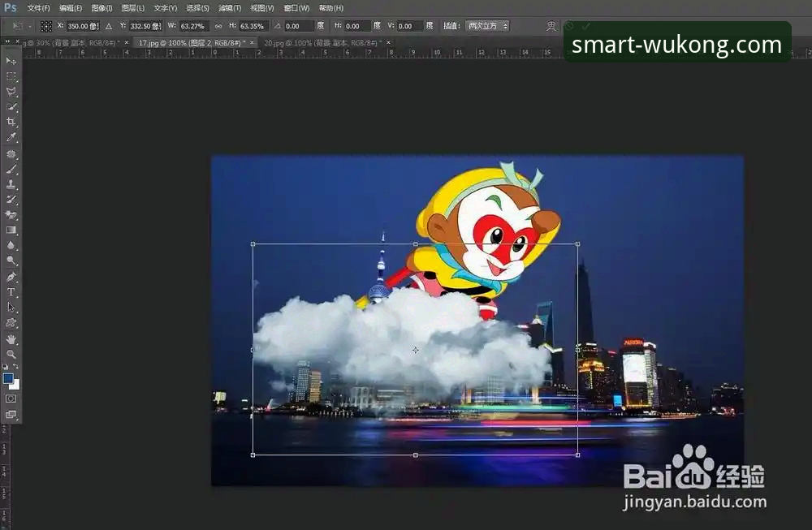Click the H height percentage field

pos(253,26)
